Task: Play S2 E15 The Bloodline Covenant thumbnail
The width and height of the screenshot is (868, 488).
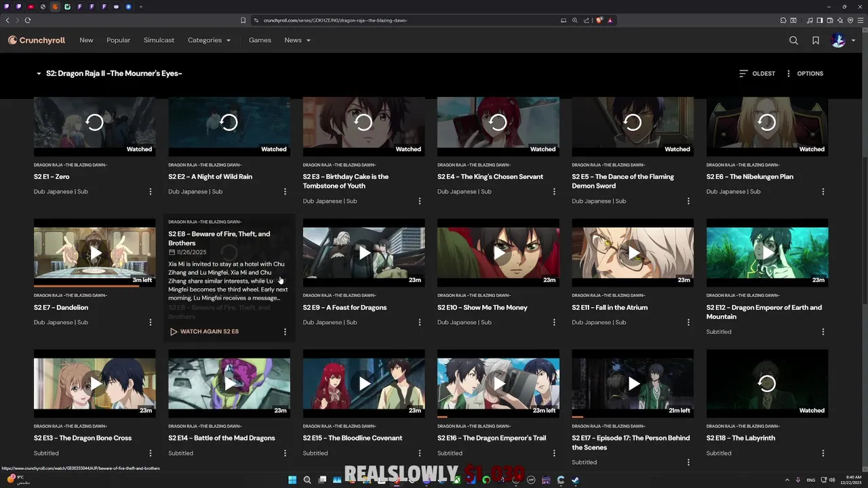Action: [363, 384]
